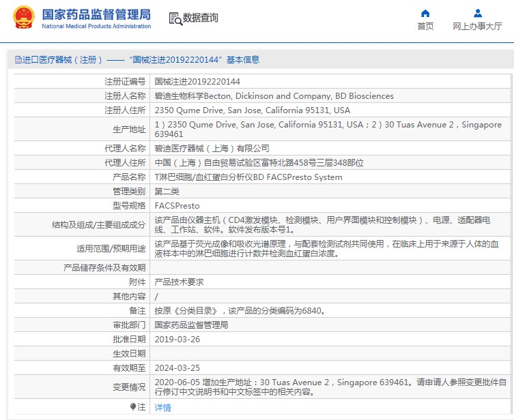Click the 基本信息 page heading

pos(243,59)
